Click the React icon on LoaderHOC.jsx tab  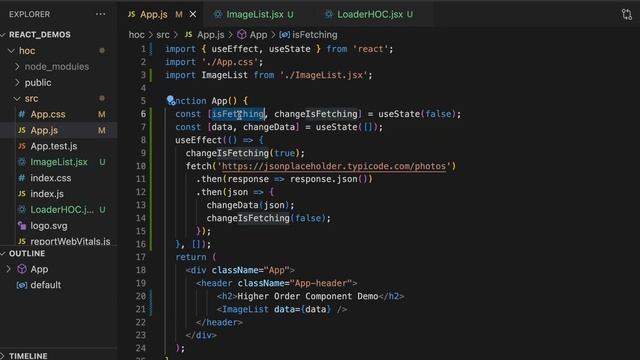[x=328, y=14]
